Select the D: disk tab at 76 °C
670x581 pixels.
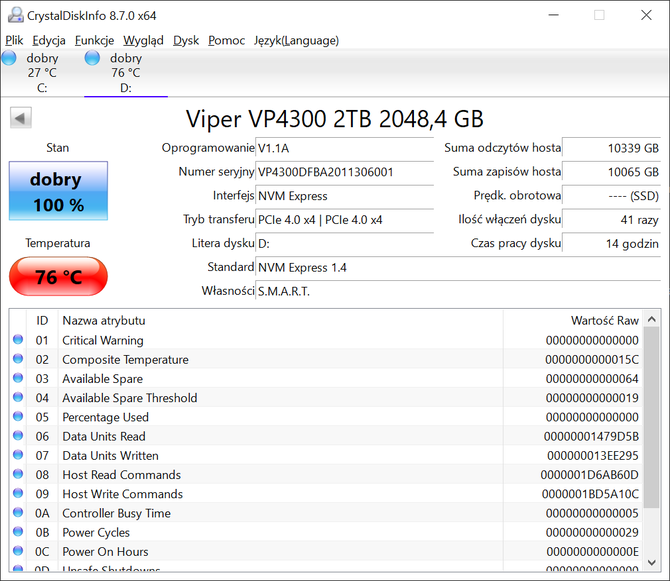(x=126, y=73)
